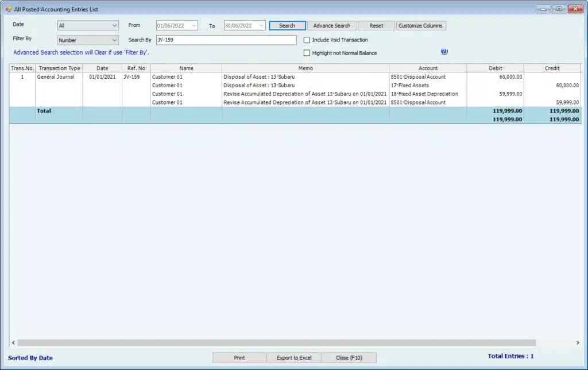Click the blue help question mark icon
588x370 pixels.
point(444,52)
